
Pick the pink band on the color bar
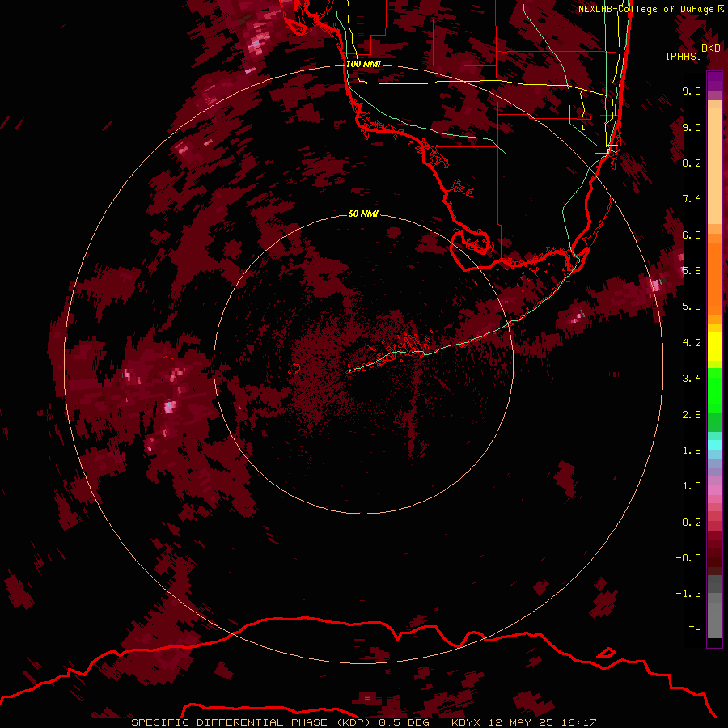pyautogui.click(x=714, y=490)
